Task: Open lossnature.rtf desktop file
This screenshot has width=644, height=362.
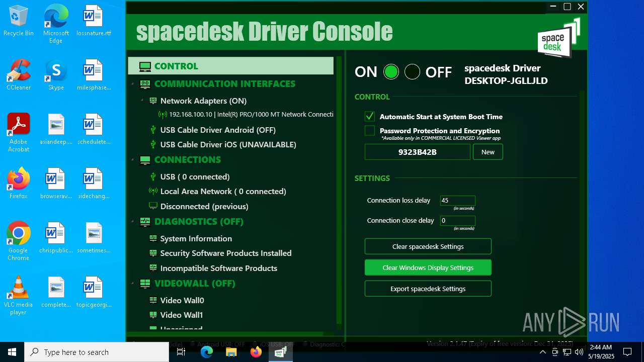Action: pyautogui.click(x=93, y=21)
